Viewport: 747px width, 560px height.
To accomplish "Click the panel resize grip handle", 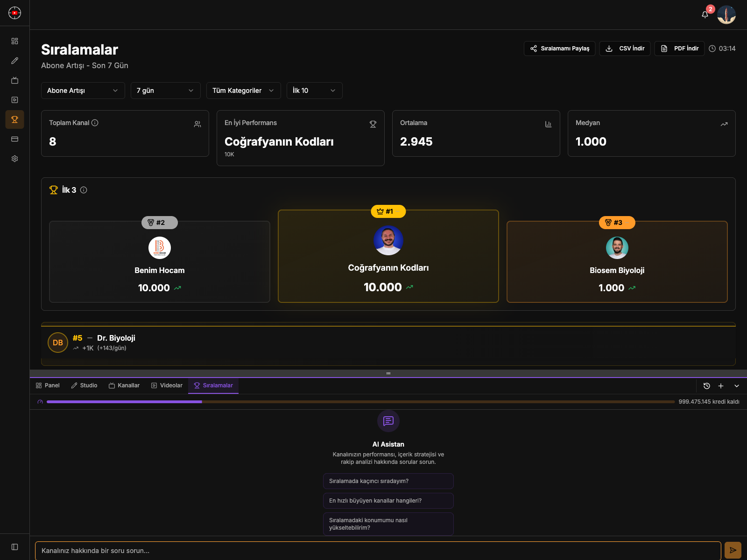I will pos(388,373).
